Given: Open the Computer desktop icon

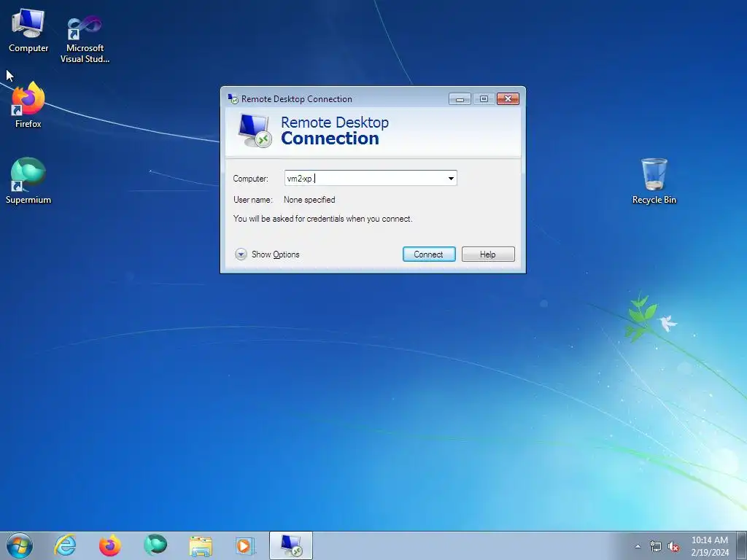Looking at the screenshot, I should 28,31.
